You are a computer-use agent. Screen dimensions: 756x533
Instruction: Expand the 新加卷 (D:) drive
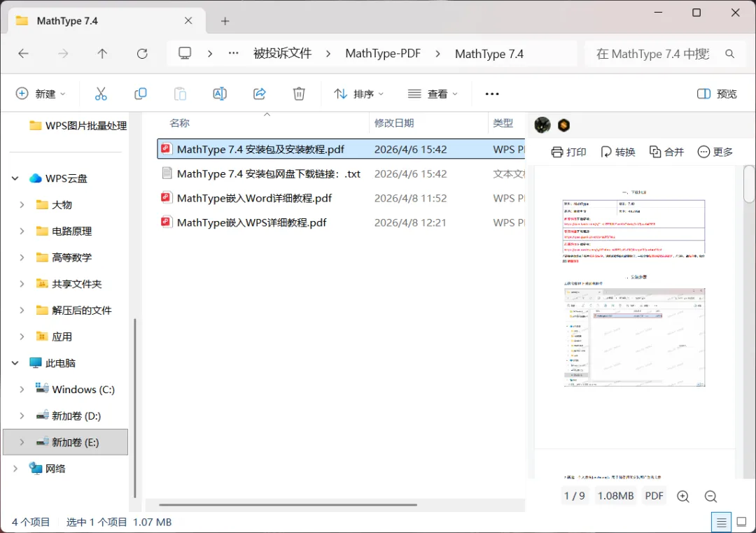pos(22,416)
